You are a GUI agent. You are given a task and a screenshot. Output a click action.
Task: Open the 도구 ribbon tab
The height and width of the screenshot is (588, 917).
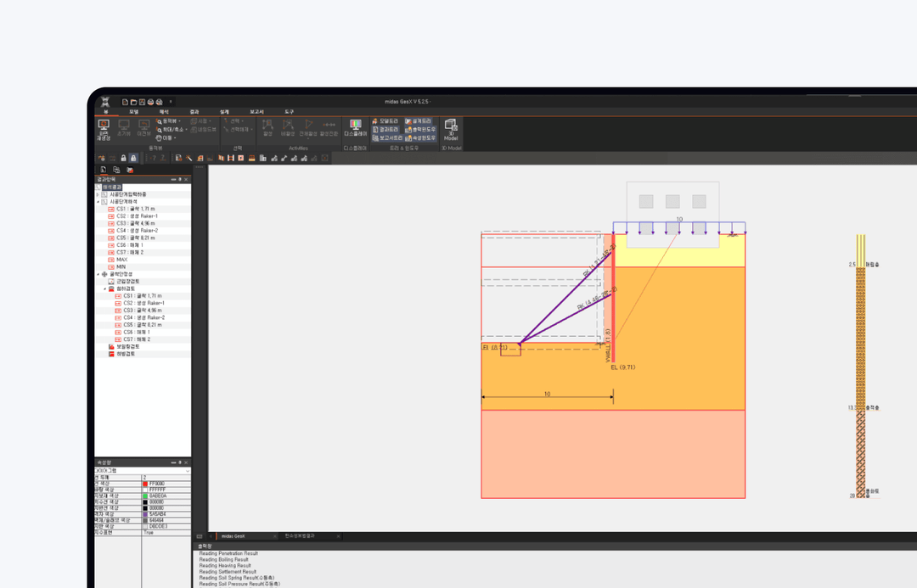coord(289,112)
